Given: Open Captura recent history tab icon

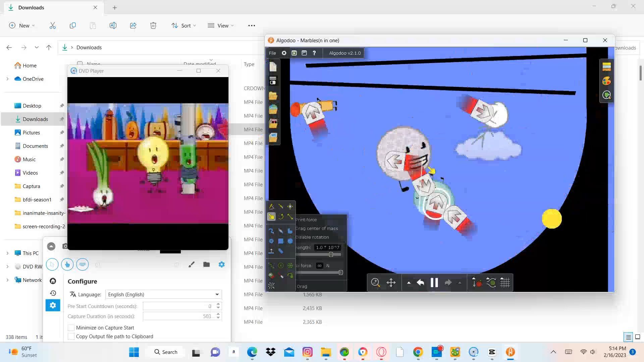Looking at the screenshot, I should 53,293.
